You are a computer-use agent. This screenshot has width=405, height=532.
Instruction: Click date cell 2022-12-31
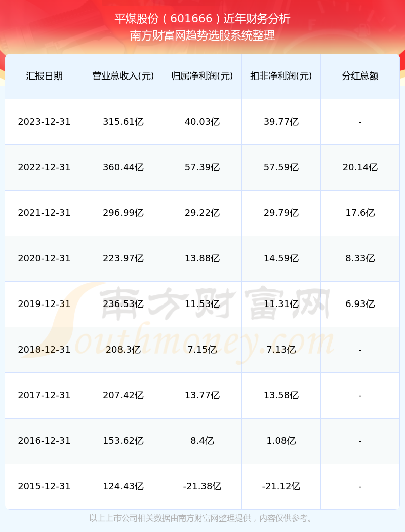pyautogui.click(x=45, y=167)
